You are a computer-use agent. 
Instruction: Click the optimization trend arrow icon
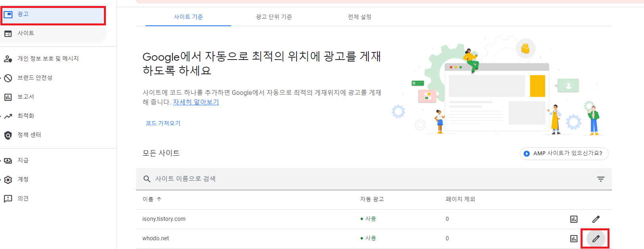(x=8, y=116)
